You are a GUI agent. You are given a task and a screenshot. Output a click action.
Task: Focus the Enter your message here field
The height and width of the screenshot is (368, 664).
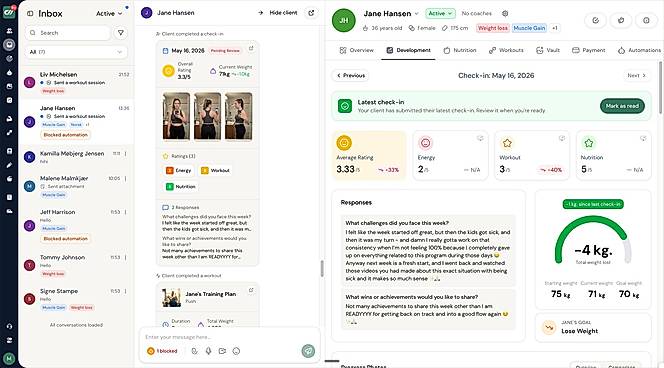click(x=229, y=337)
